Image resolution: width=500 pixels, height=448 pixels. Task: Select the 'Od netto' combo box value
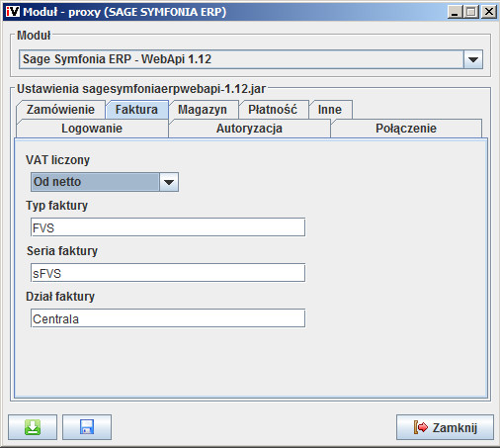(x=95, y=182)
